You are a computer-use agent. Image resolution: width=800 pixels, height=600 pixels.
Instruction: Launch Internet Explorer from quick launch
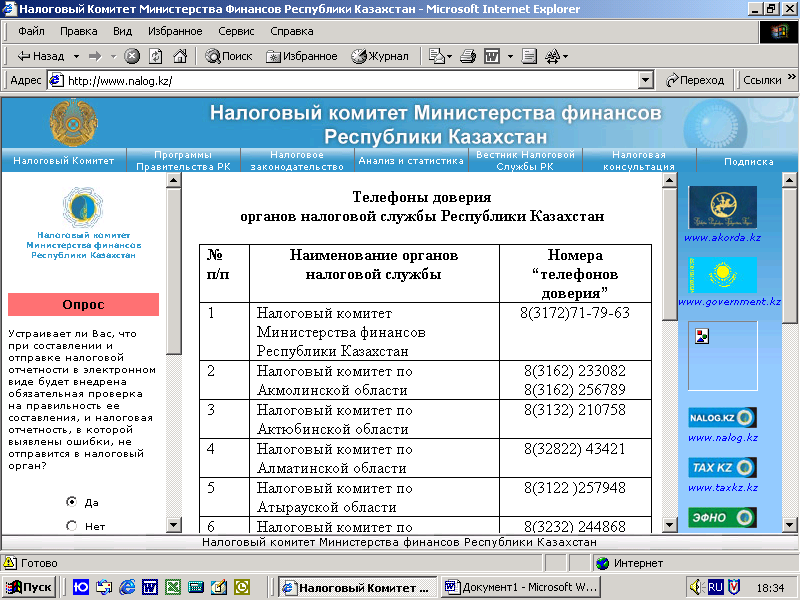(127, 587)
